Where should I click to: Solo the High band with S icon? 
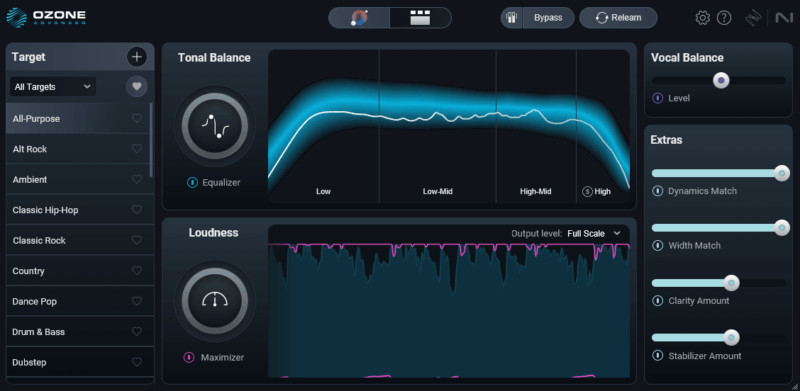(x=587, y=191)
